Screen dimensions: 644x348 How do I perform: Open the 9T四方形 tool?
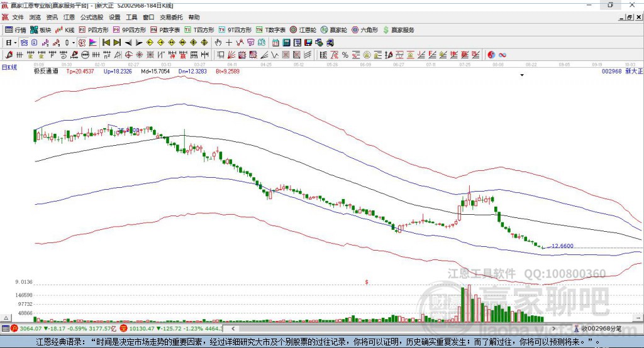coord(235,30)
